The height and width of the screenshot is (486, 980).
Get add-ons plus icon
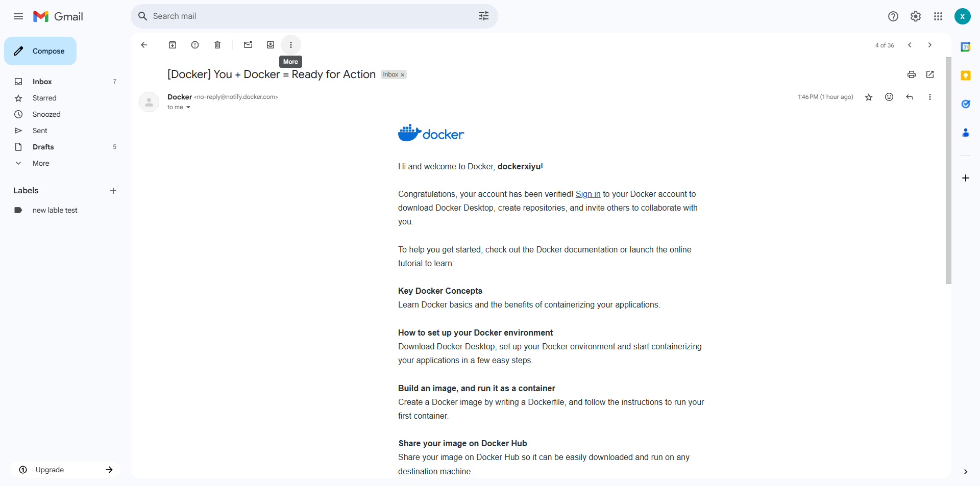pyautogui.click(x=966, y=178)
